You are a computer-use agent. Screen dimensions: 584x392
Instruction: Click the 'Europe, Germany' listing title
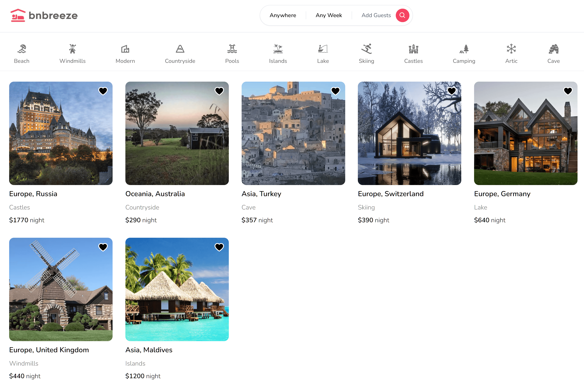pyautogui.click(x=502, y=194)
